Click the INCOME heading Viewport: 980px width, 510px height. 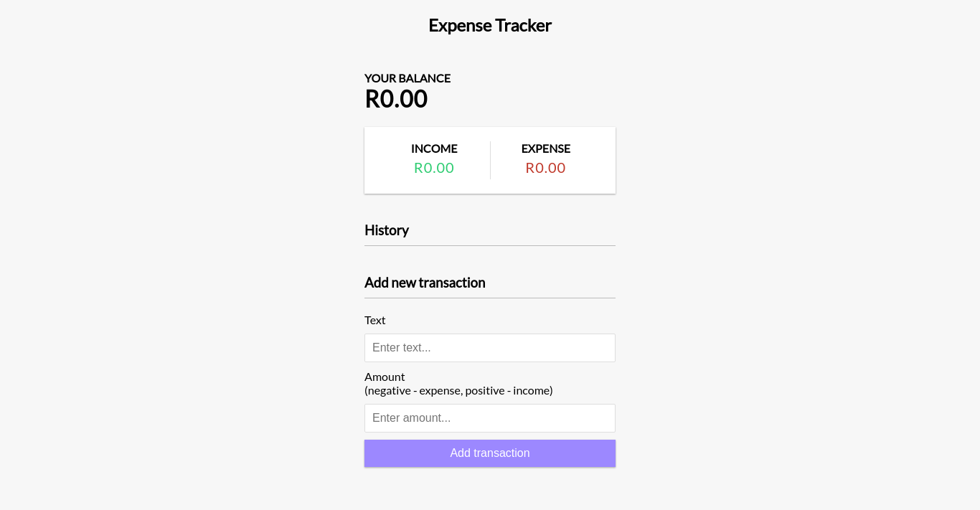(x=434, y=148)
